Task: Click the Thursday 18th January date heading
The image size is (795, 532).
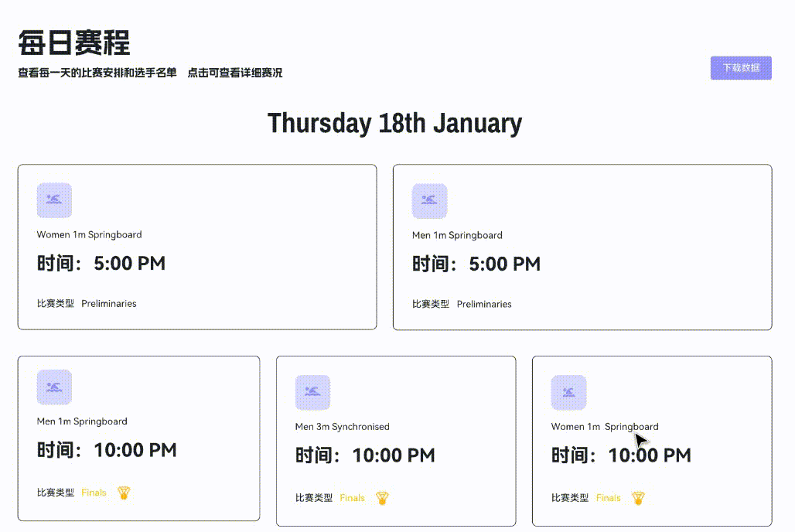Action: coord(394,124)
